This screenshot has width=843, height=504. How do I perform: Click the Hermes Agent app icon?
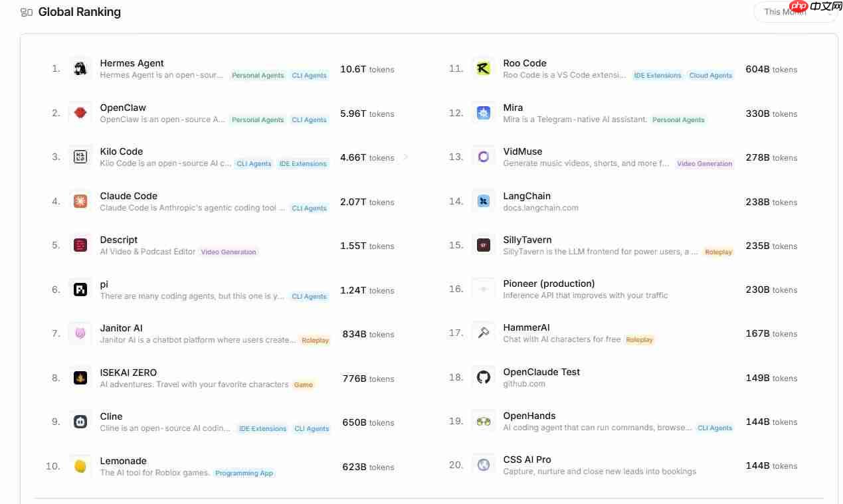80,68
